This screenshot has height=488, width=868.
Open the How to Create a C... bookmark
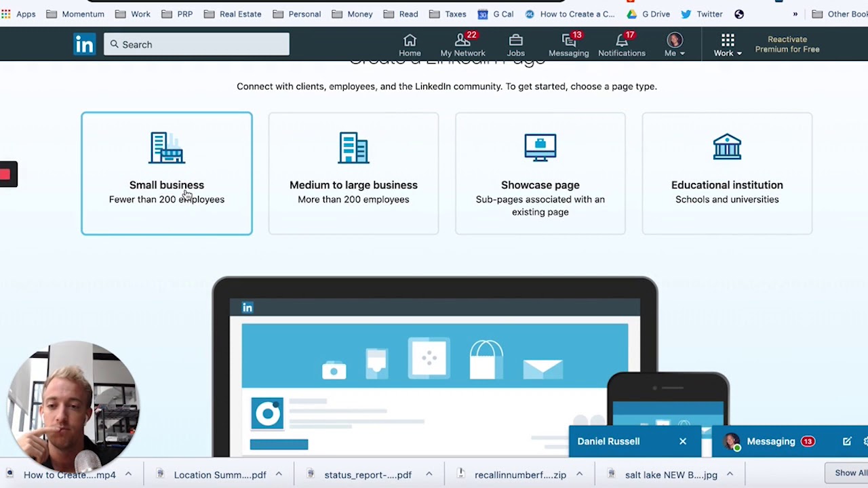[570, 14]
